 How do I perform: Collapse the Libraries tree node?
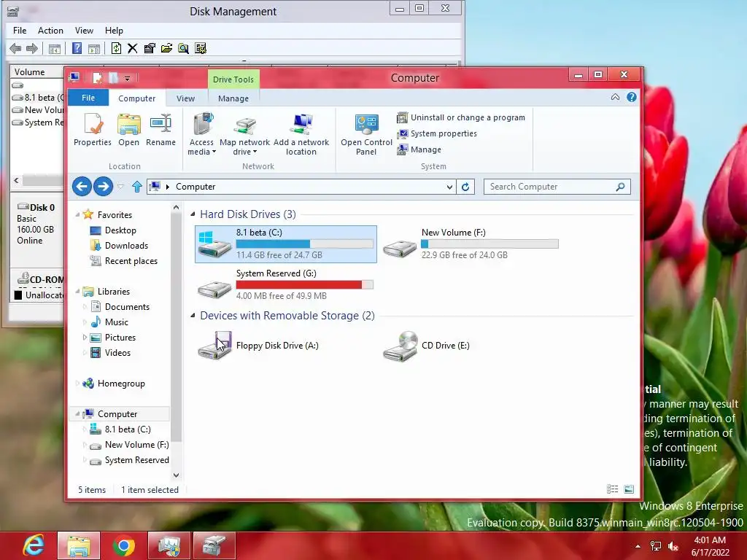77,292
